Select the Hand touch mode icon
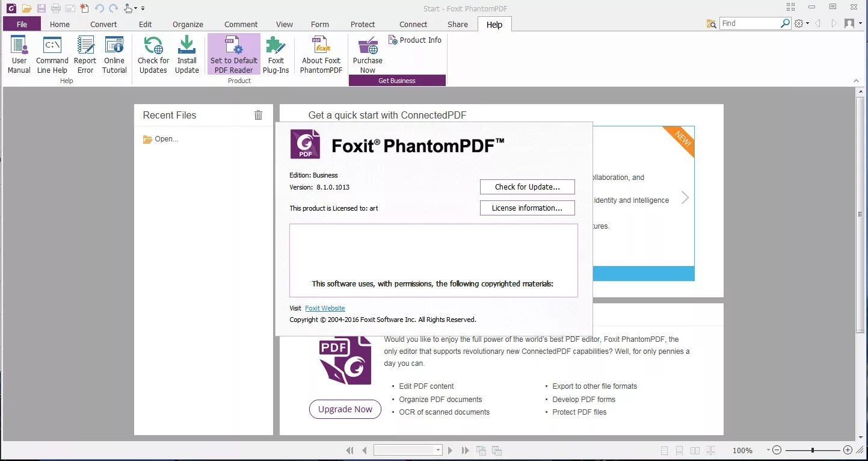This screenshot has width=868, height=461. [x=128, y=8]
